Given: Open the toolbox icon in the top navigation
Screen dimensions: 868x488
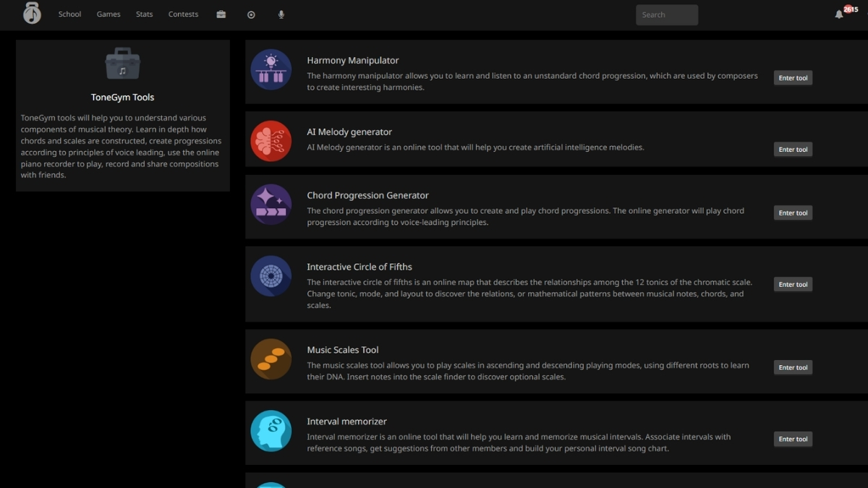Looking at the screenshot, I should pyautogui.click(x=221, y=14).
